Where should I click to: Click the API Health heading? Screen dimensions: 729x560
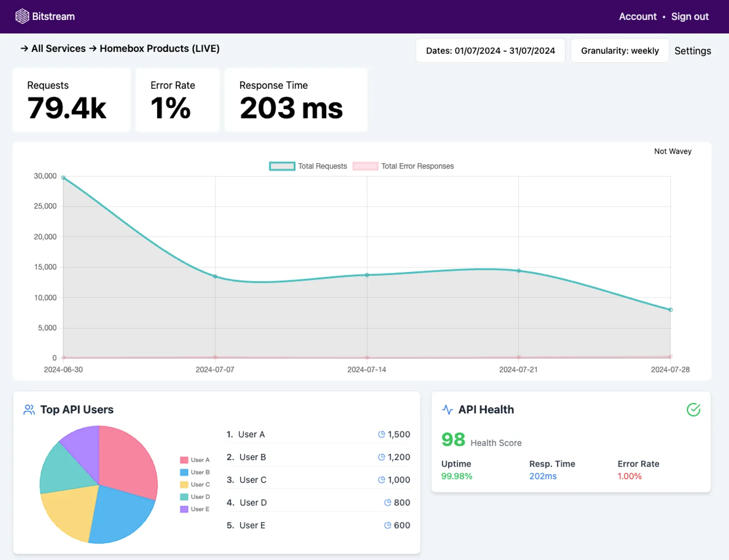pos(486,410)
